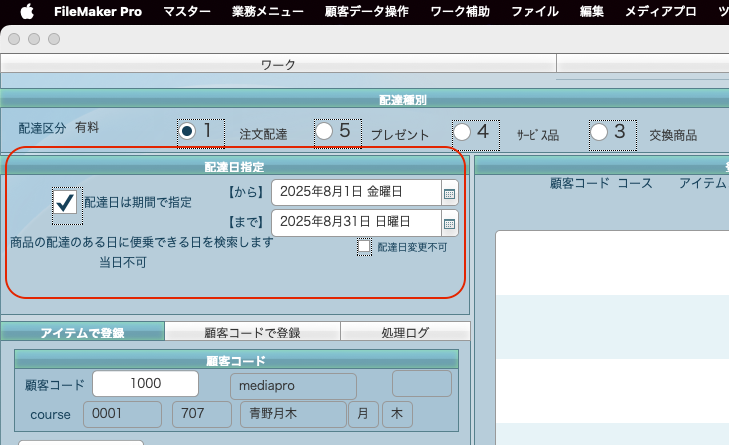Select radio button 4 for サービス品

pos(462,132)
